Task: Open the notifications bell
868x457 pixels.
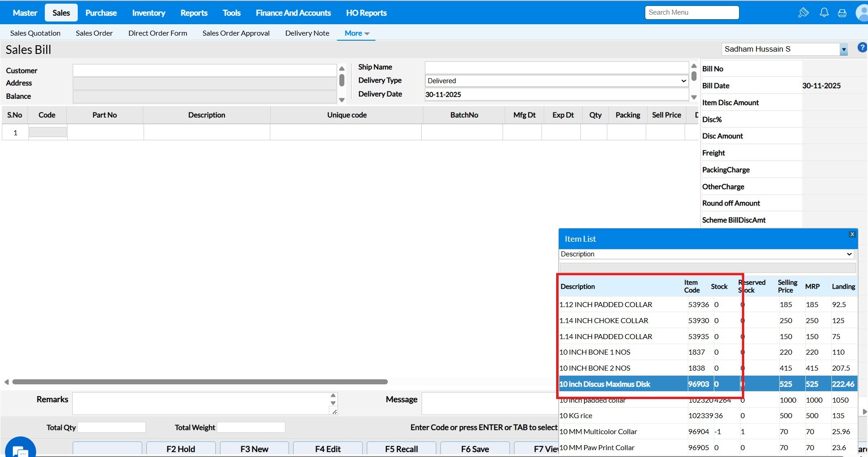Action: (824, 13)
